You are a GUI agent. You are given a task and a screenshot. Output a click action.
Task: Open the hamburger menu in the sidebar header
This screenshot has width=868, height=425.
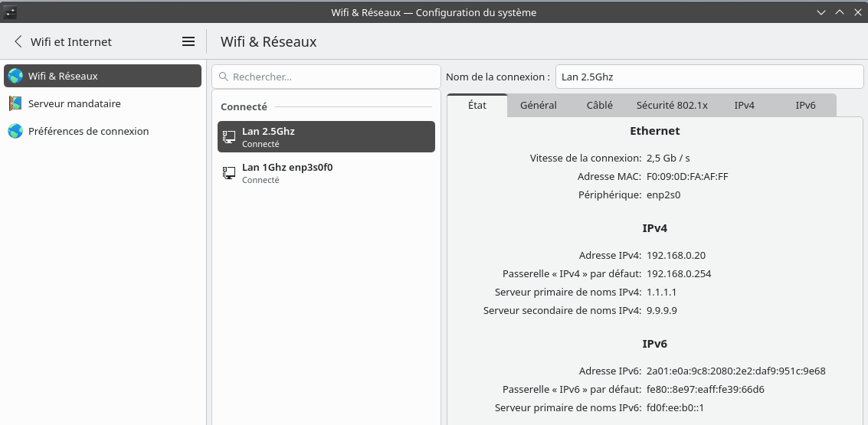click(188, 41)
